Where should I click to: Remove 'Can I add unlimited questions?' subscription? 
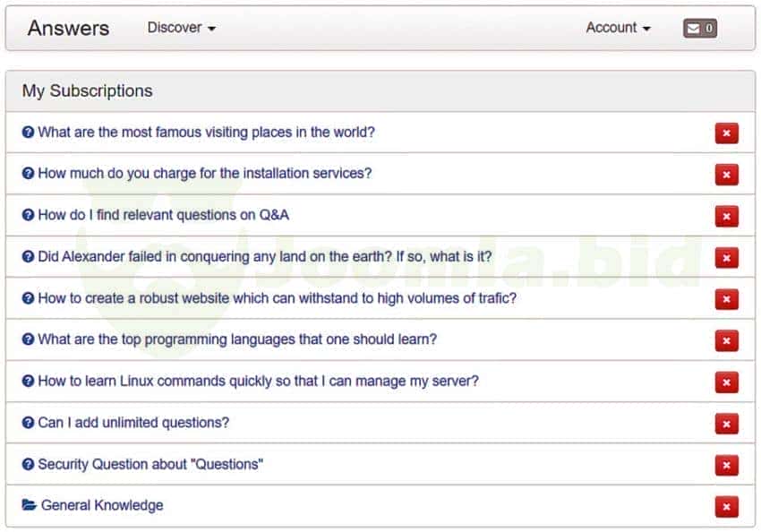click(x=726, y=424)
